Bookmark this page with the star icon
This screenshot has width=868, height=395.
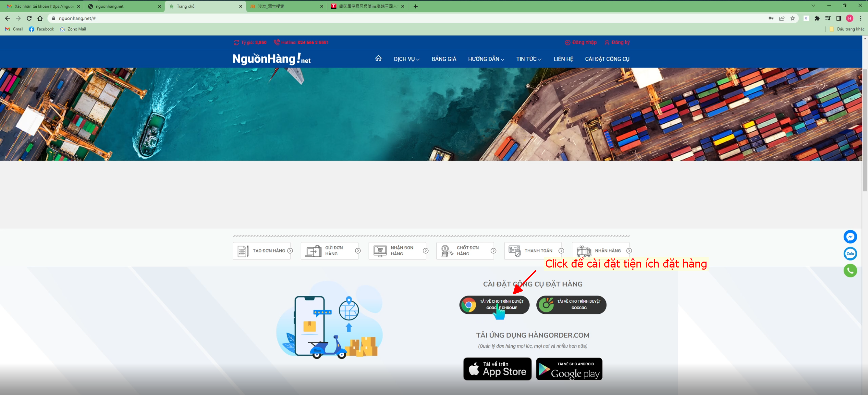click(x=793, y=18)
